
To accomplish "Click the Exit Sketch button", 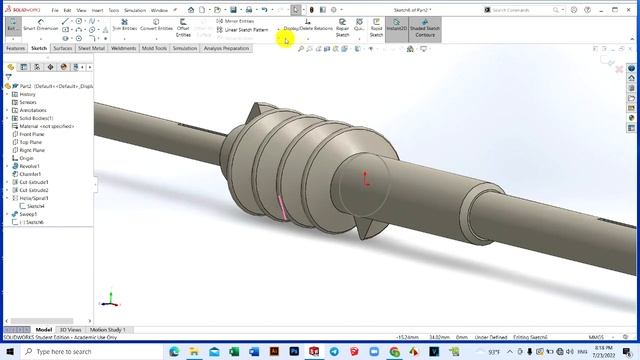I will tap(13, 25).
